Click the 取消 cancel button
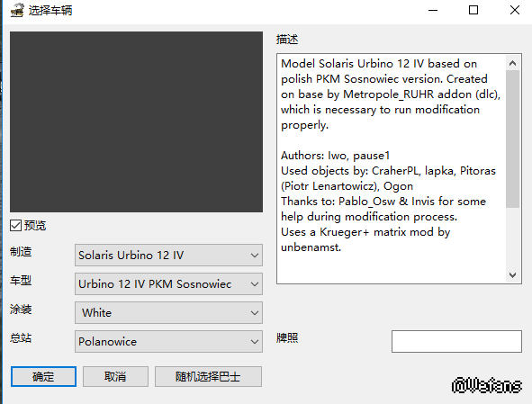Image resolution: width=532 pixels, height=404 pixels. [115, 376]
